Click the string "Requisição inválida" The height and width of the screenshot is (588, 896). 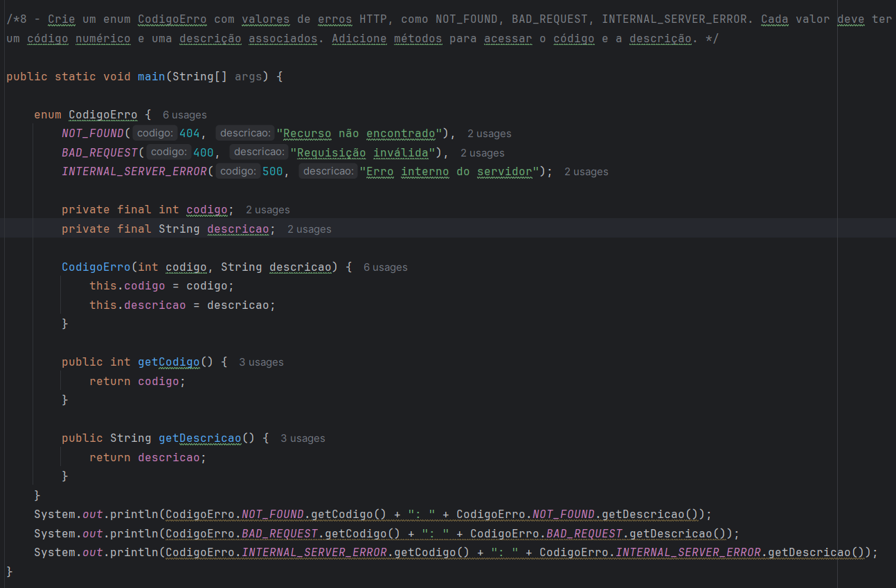pos(363,153)
